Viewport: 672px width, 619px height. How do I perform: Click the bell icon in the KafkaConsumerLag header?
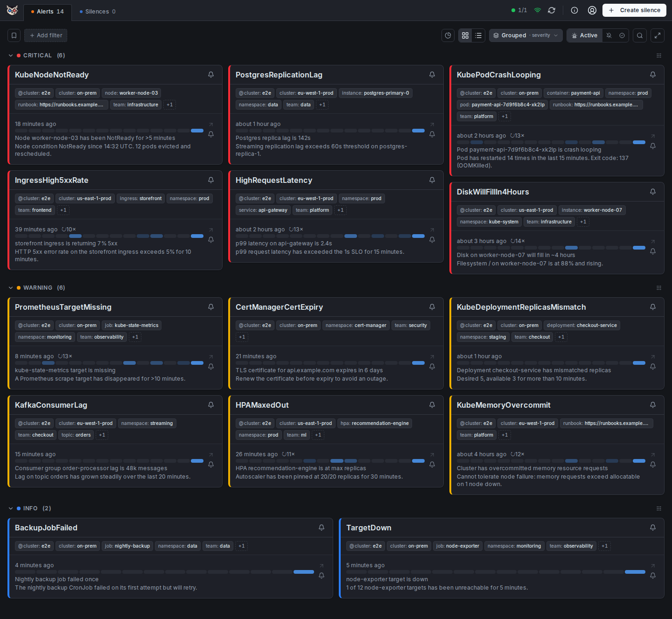point(211,405)
